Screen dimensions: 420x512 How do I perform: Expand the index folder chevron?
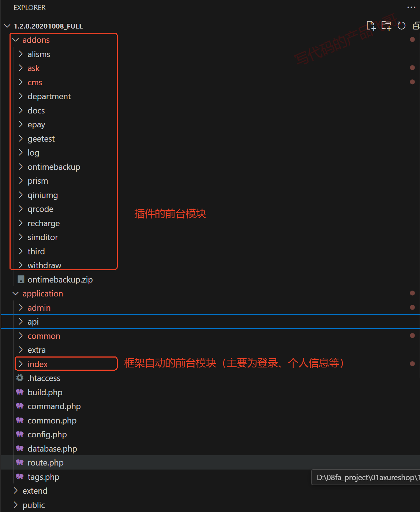tap(21, 364)
